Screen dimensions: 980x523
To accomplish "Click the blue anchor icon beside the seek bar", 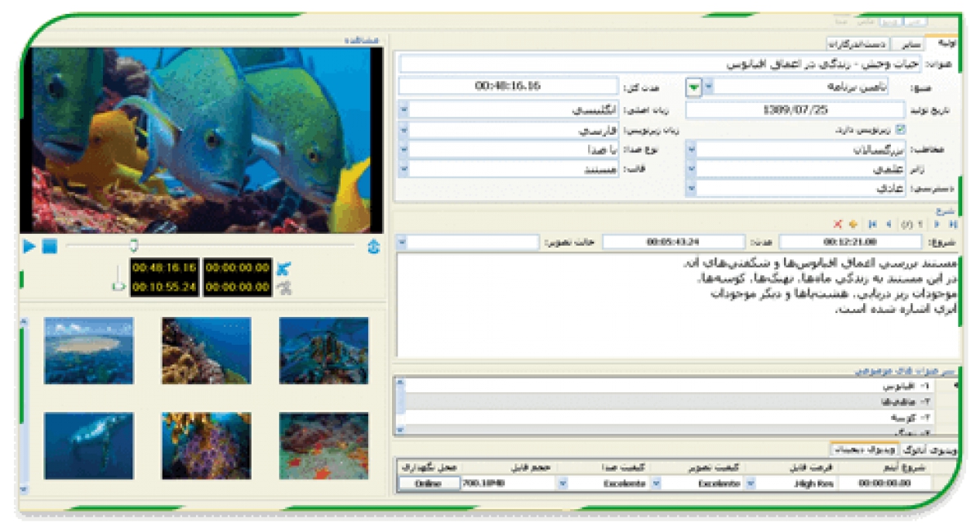I will point(374,247).
